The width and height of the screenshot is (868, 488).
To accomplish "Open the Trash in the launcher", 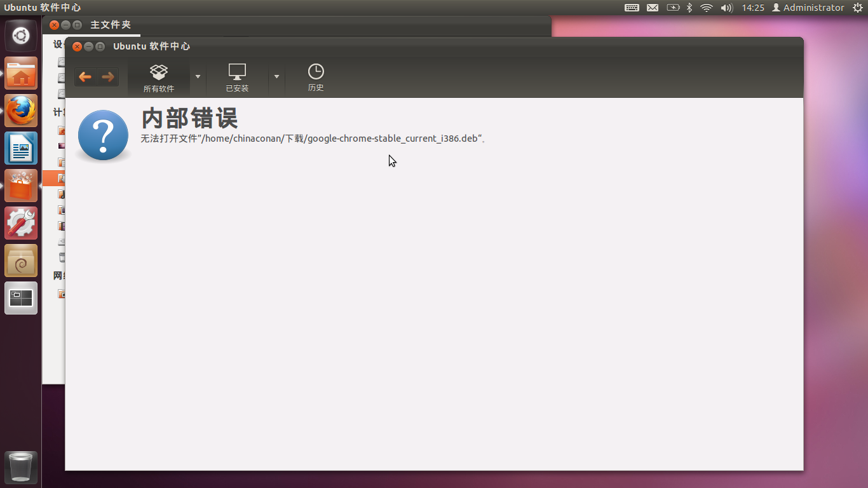I will (x=21, y=468).
